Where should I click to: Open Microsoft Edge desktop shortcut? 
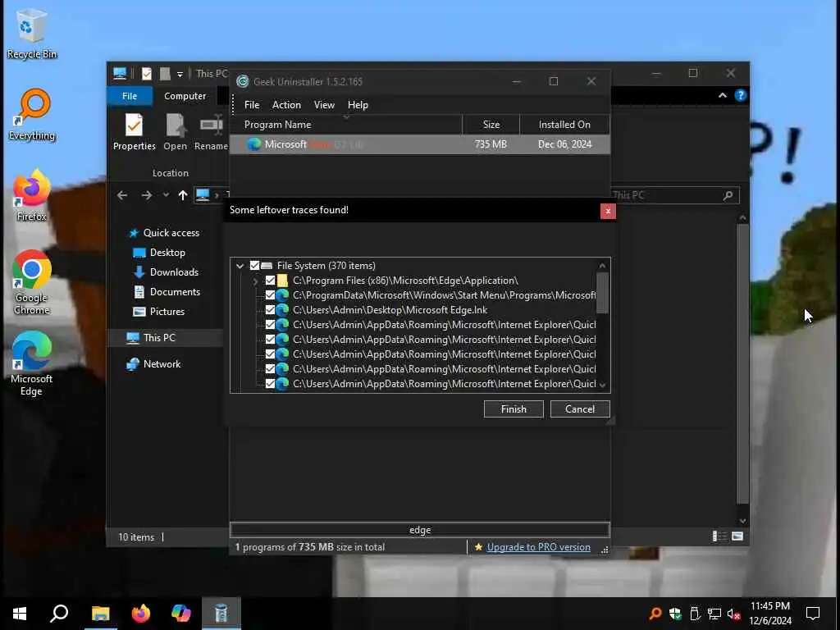(32, 364)
